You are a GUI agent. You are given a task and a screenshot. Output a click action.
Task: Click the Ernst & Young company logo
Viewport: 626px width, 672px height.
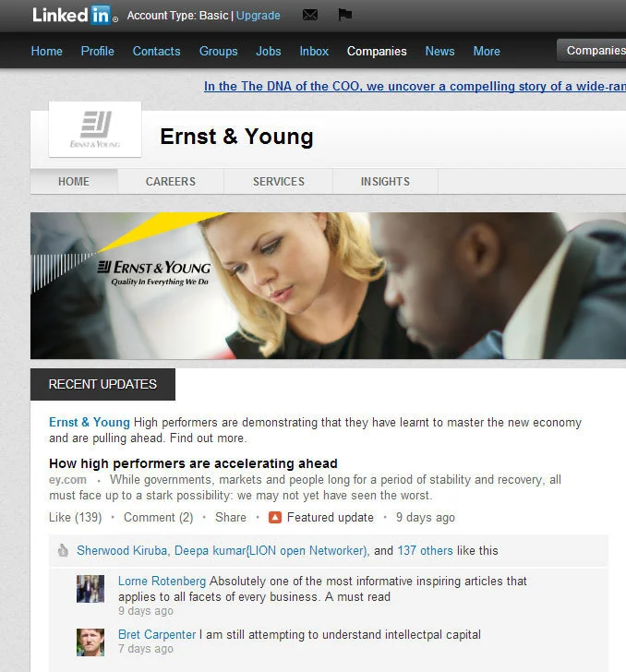point(95,129)
